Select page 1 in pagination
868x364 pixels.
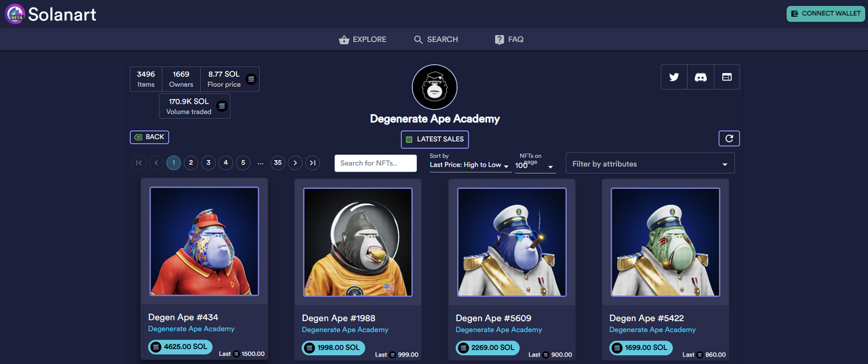[x=174, y=163]
